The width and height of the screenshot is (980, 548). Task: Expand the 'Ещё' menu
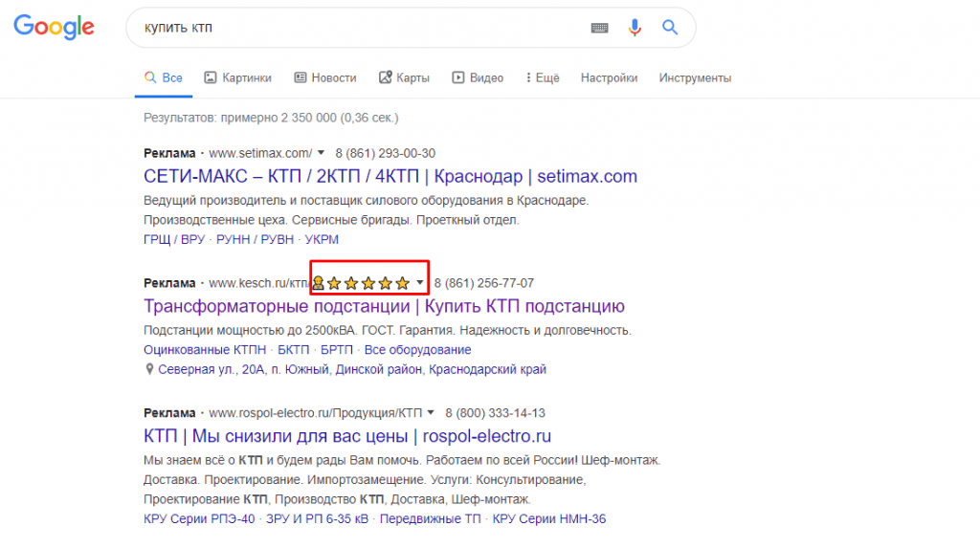(543, 78)
